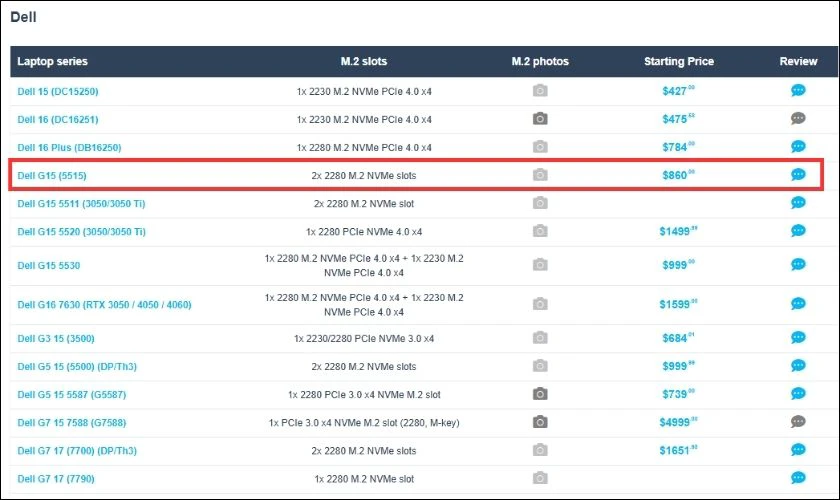Click camera icon in Dell G15 5520 row

[x=540, y=231]
